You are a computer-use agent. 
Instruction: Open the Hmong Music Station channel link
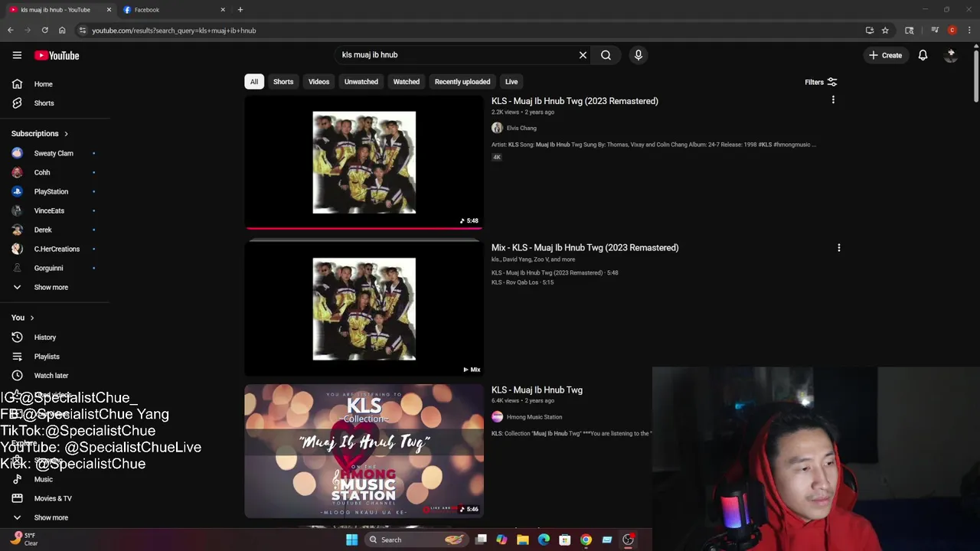(x=534, y=417)
